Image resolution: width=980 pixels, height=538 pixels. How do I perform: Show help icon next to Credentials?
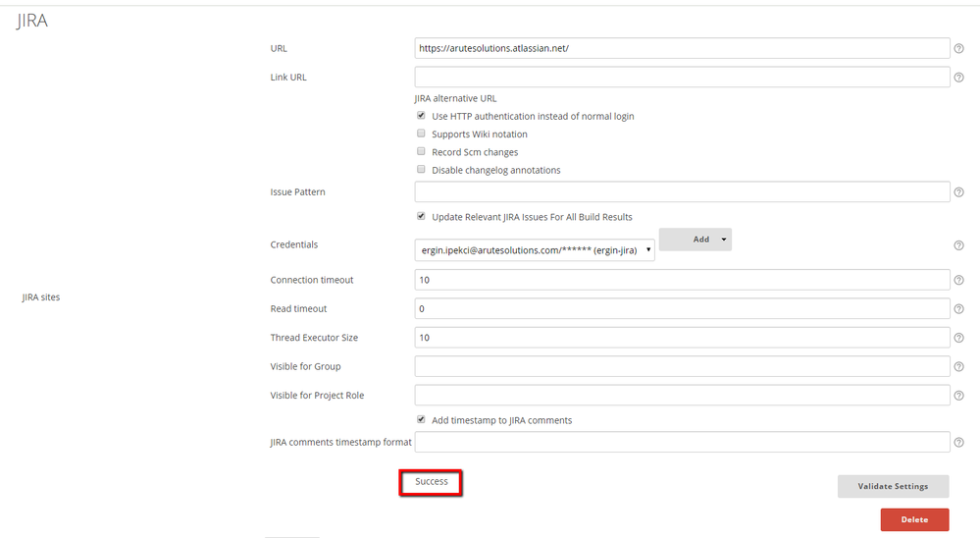click(x=958, y=245)
